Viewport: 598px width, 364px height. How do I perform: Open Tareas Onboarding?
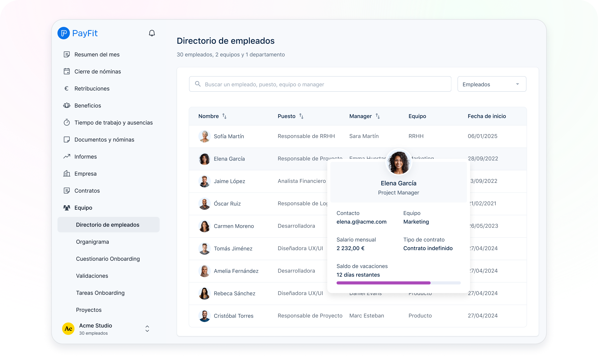coord(100,293)
